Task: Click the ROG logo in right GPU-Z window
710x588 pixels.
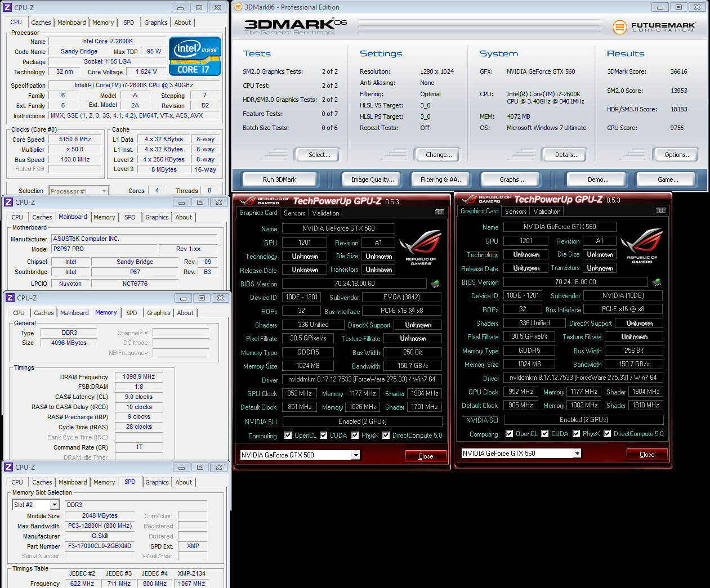Action: [x=642, y=245]
